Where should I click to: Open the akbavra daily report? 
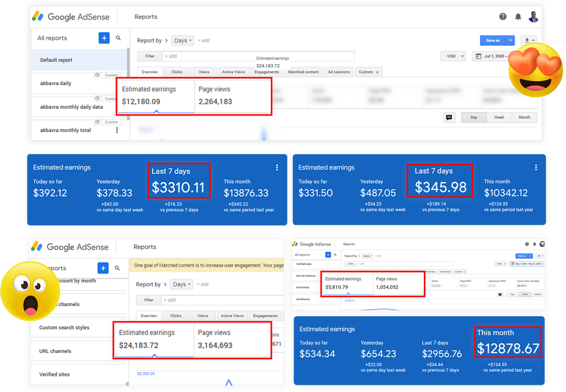(80, 83)
